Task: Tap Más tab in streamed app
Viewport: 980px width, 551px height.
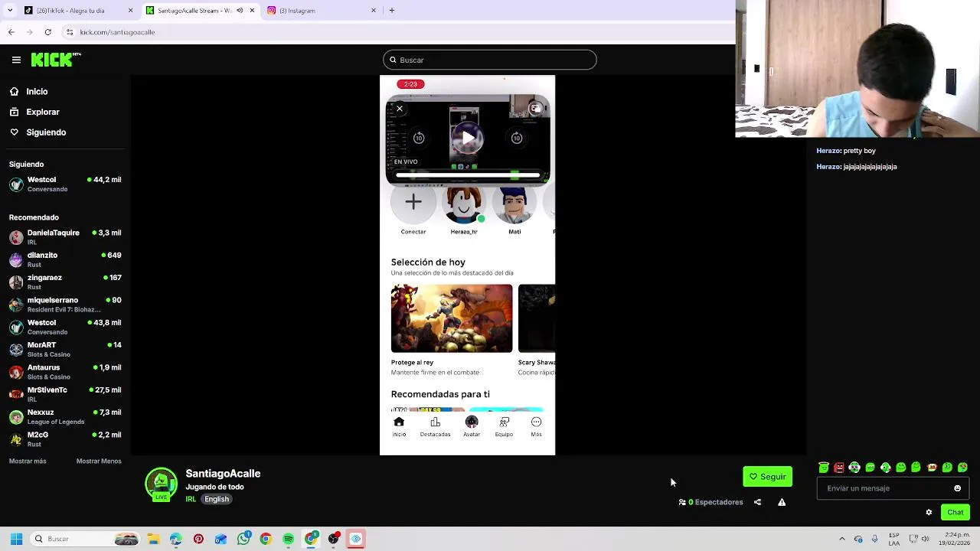Action: tap(536, 427)
